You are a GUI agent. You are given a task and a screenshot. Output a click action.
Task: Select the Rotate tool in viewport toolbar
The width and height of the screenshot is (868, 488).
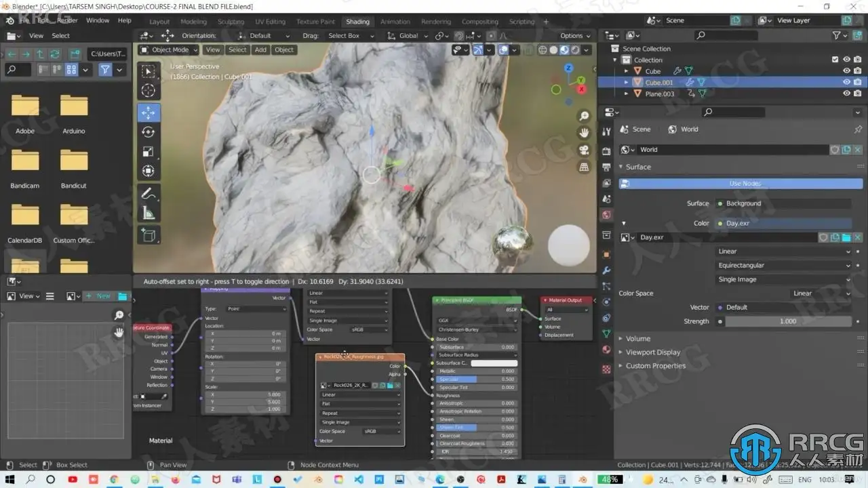tap(149, 132)
